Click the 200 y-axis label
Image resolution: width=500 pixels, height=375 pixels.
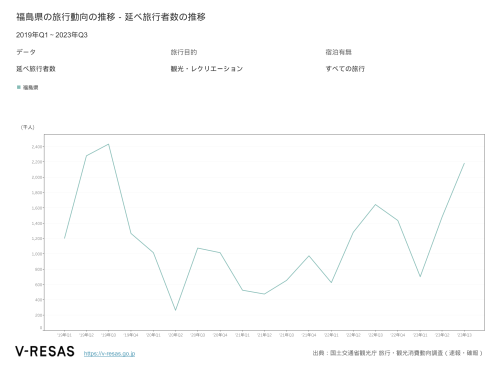coord(38,315)
